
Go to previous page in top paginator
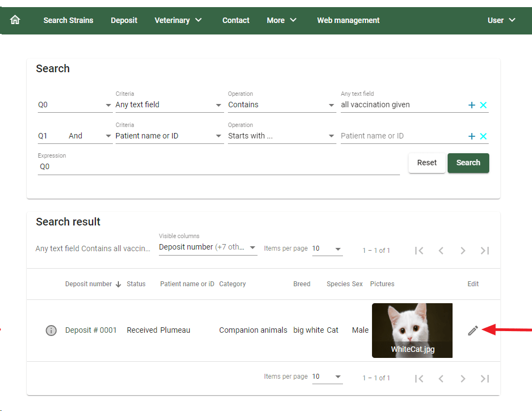(x=441, y=251)
